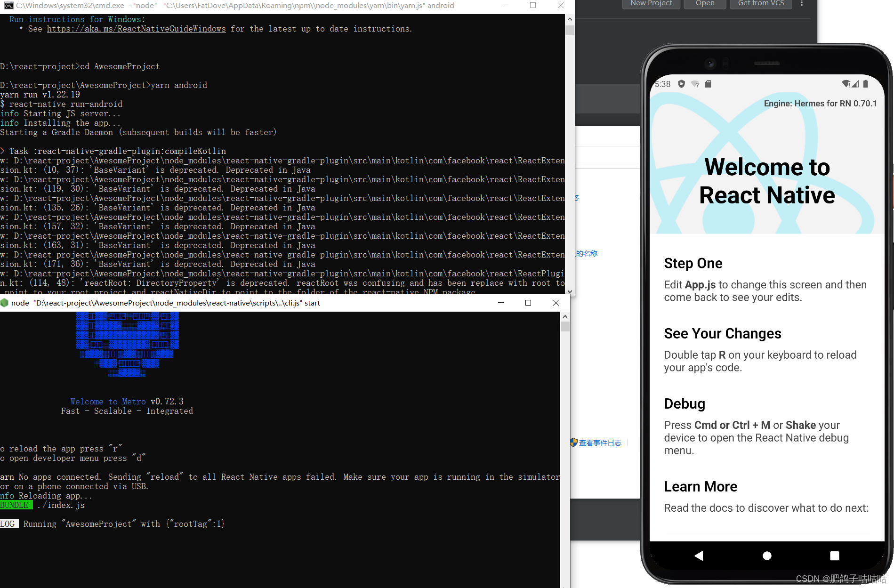
Task: Click the shield icon next to 查看事件日志
Action: (x=573, y=443)
